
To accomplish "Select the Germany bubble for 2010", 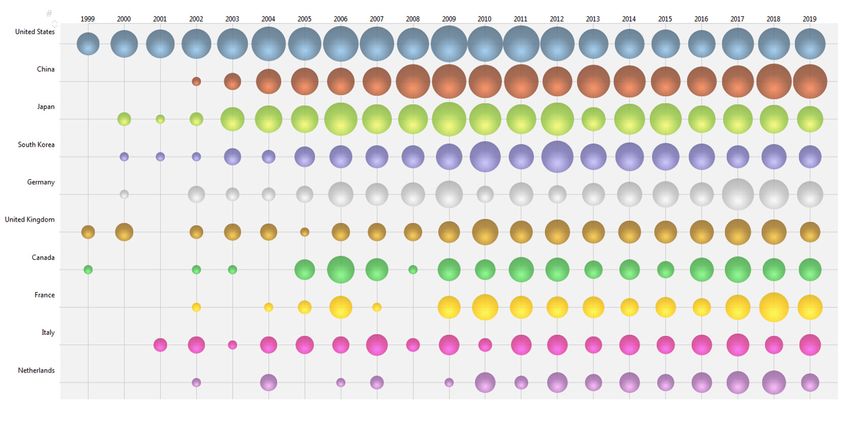I will click(x=485, y=194).
